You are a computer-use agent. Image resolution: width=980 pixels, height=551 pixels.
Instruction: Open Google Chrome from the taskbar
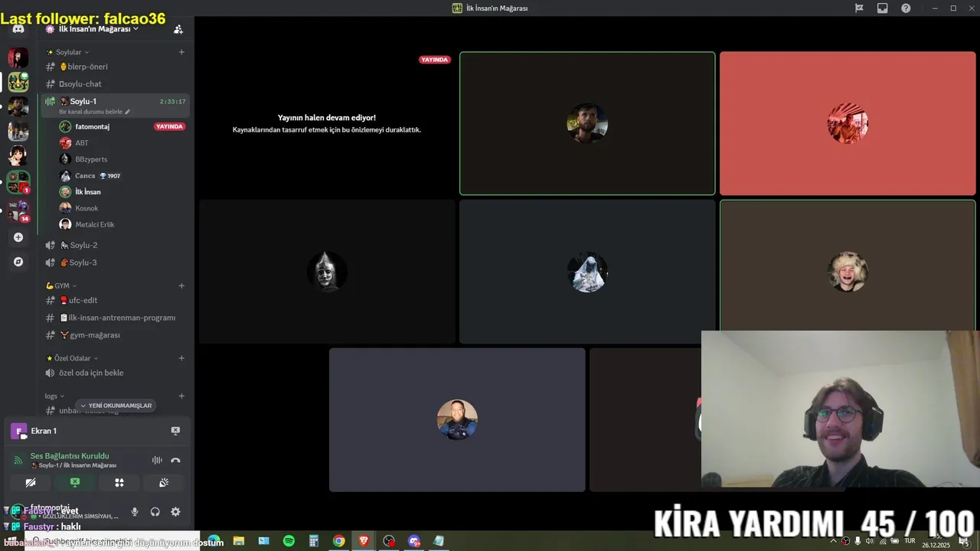point(338,541)
